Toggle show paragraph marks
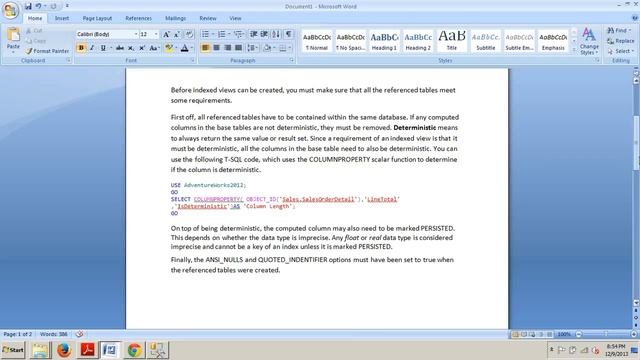 coord(289,34)
